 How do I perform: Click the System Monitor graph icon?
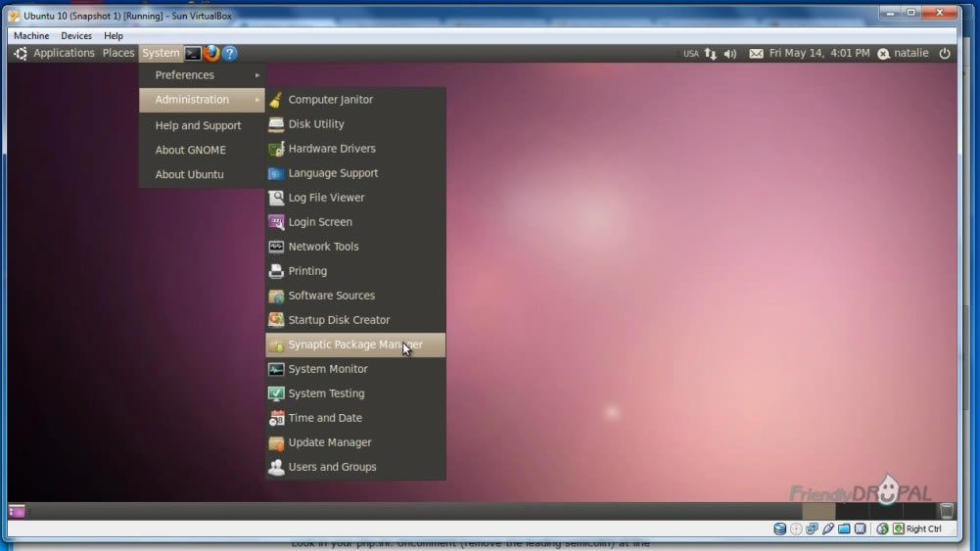coord(276,369)
